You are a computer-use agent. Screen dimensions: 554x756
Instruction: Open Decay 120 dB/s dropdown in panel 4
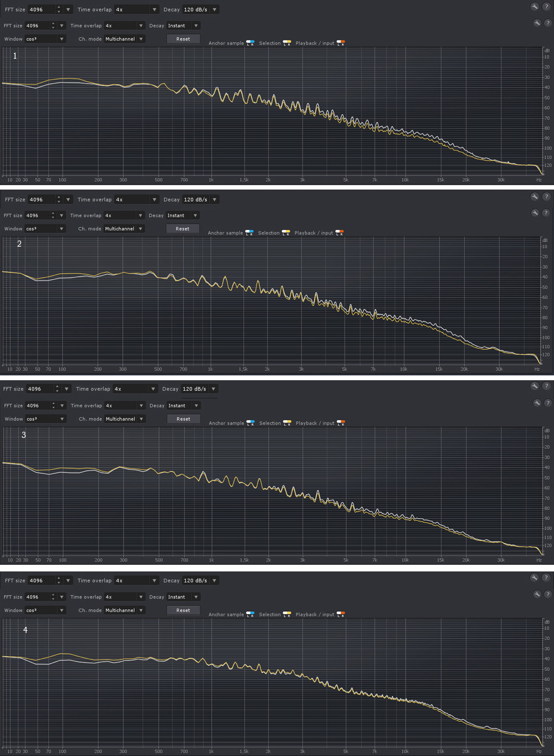tap(201, 580)
